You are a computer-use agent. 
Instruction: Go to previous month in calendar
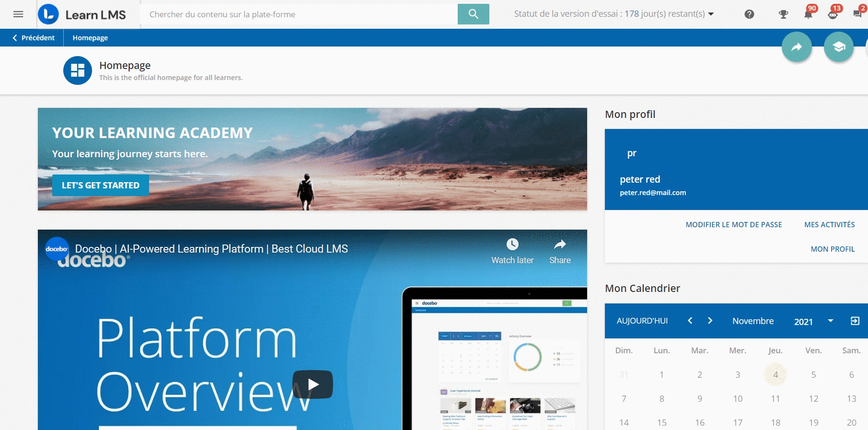click(x=690, y=321)
